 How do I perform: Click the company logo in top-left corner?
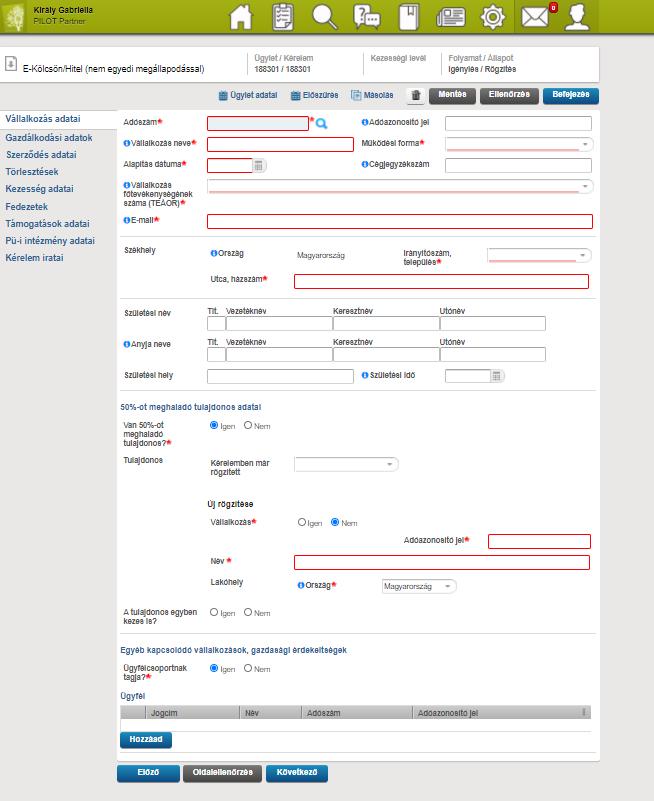[x=14, y=17]
